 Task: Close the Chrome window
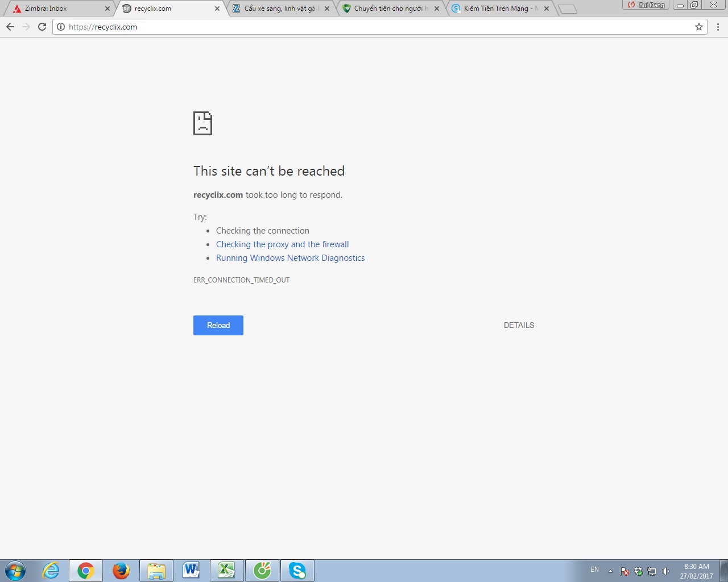713,5
